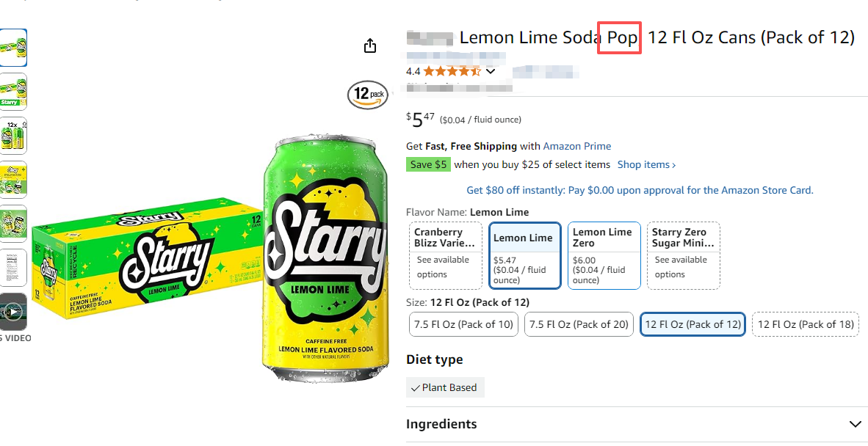Select 7.5 Fl Oz Pack of 10
Image resolution: width=868 pixels, height=446 pixels.
pos(463,324)
